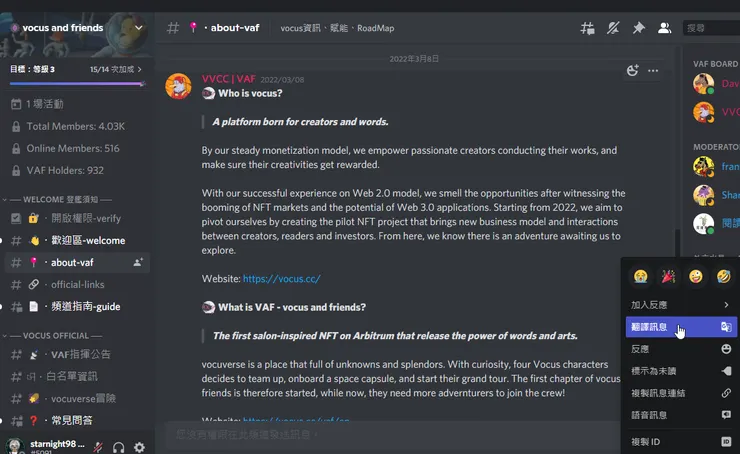Screen dimensions: 740x454
Task: Click the crying emoji quick reaction
Action: (639, 275)
